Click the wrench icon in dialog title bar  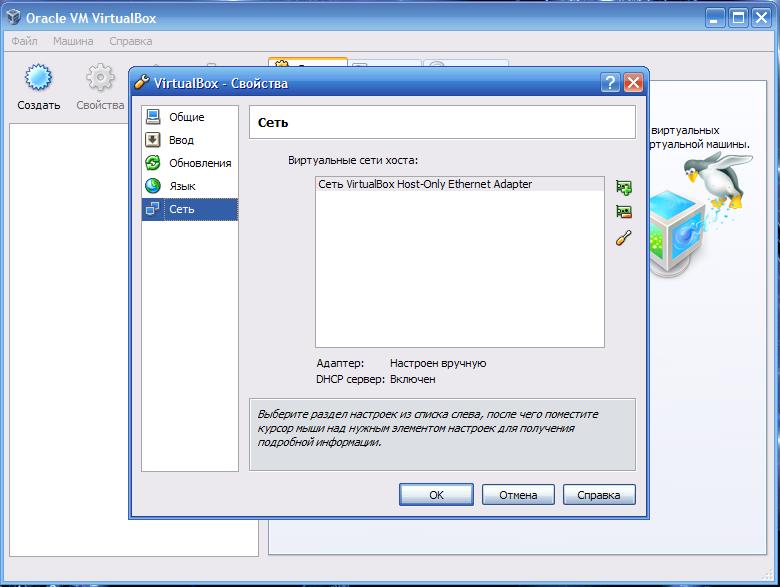[x=142, y=82]
